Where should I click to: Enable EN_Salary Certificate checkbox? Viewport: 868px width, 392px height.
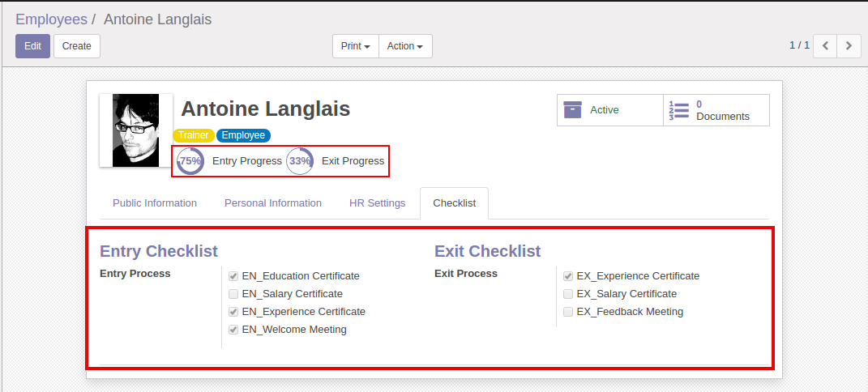point(233,294)
